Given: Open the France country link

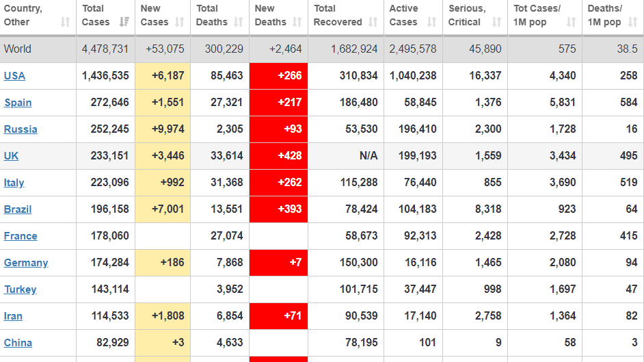Looking at the screenshot, I should 21,236.
